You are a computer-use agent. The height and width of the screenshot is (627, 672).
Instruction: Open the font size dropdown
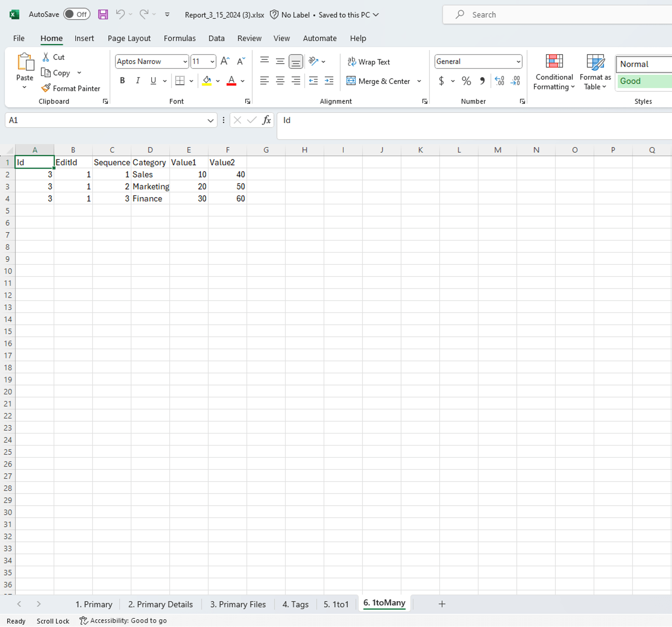click(212, 61)
